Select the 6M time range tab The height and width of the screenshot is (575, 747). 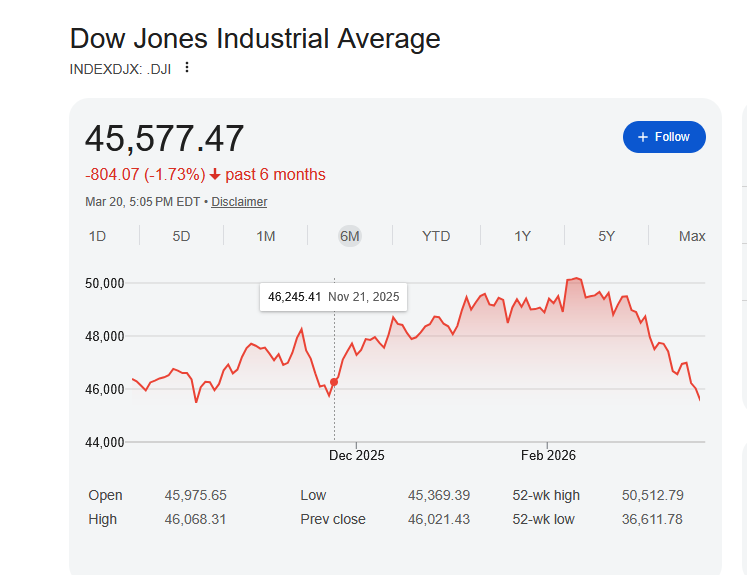[x=349, y=236]
